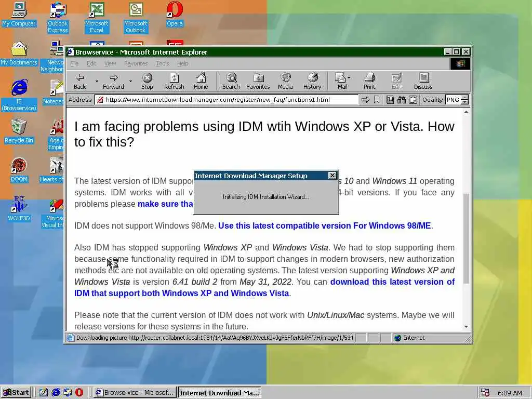The image size is (532, 399).
Task: Click the binoculars find icon
Action: (x=402, y=100)
